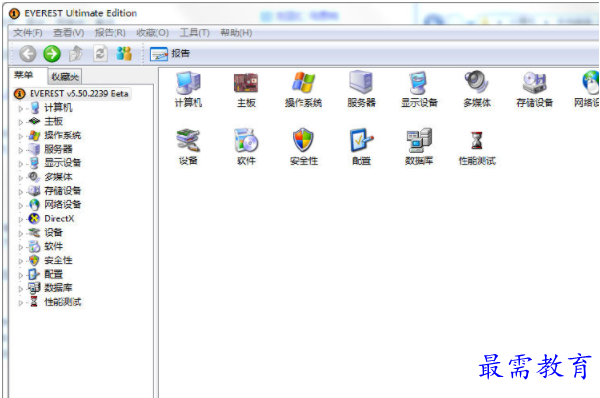Open the 设备 large icon in main pane

pyautogui.click(x=188, y=147)
